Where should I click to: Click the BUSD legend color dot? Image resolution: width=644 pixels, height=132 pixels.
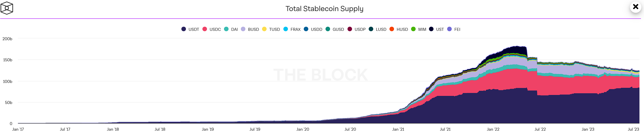coord(243,29)
